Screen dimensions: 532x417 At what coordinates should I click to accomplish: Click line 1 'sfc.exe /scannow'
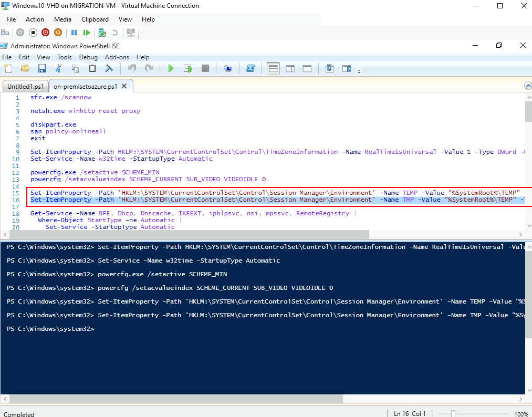(61, 97)
